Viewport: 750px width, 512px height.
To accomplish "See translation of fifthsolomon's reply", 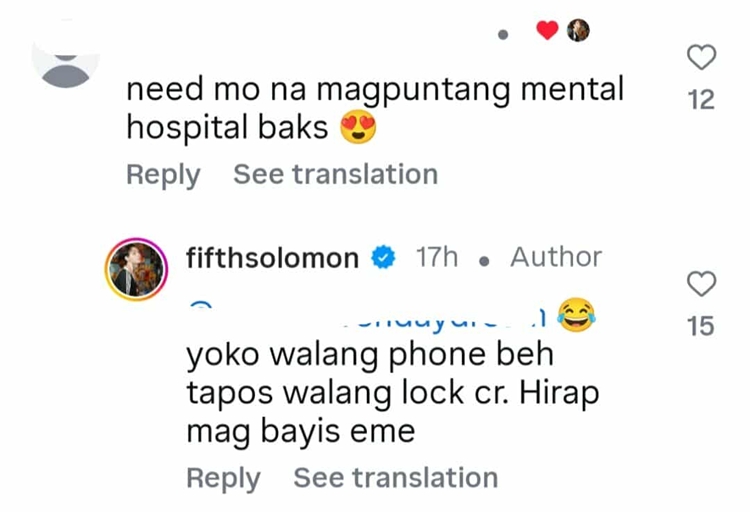I will (x=396, y=478).
